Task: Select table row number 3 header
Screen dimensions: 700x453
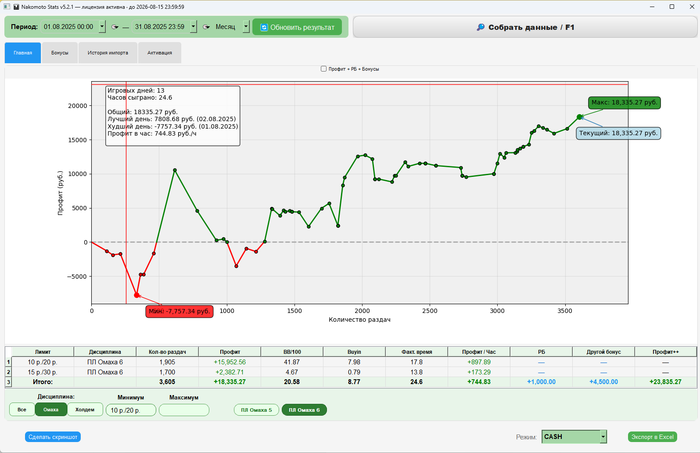Action: point(8,382)
